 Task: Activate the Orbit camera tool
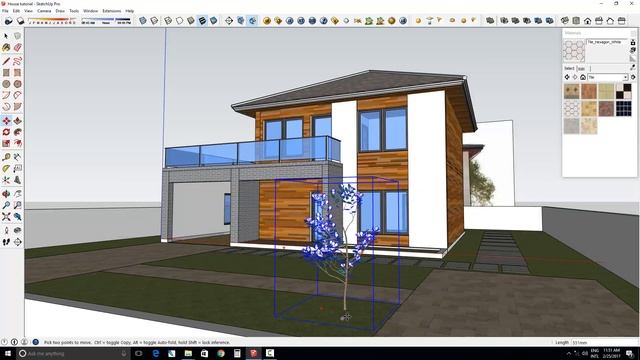[x=6, y=194]
